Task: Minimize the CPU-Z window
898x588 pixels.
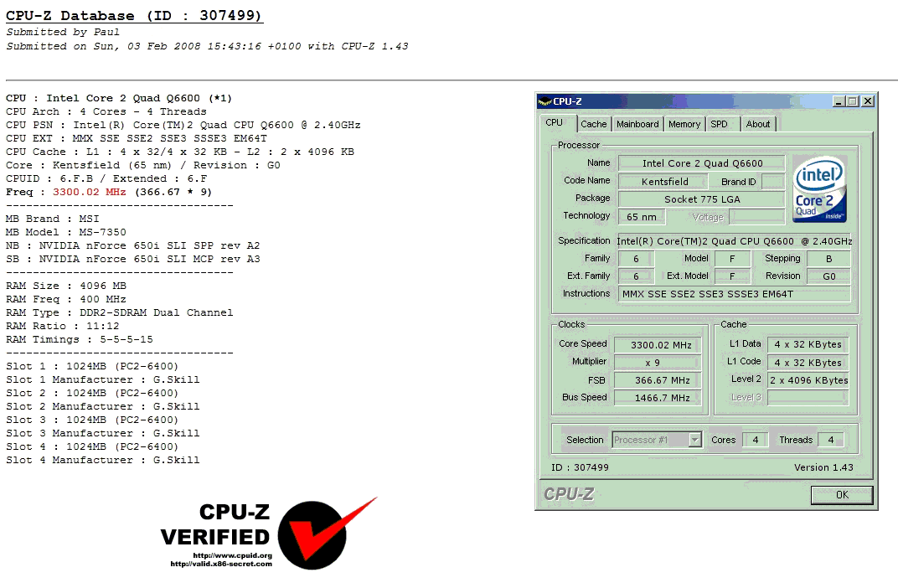Action: tap(839, 101)
